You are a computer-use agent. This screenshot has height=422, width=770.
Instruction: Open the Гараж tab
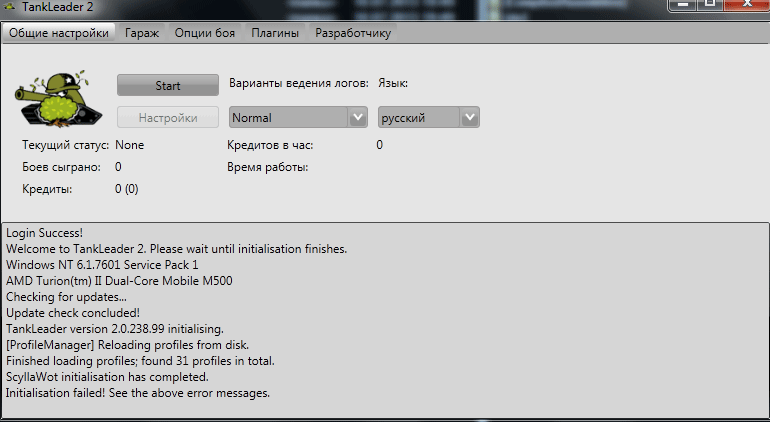[x=142, y=33]
